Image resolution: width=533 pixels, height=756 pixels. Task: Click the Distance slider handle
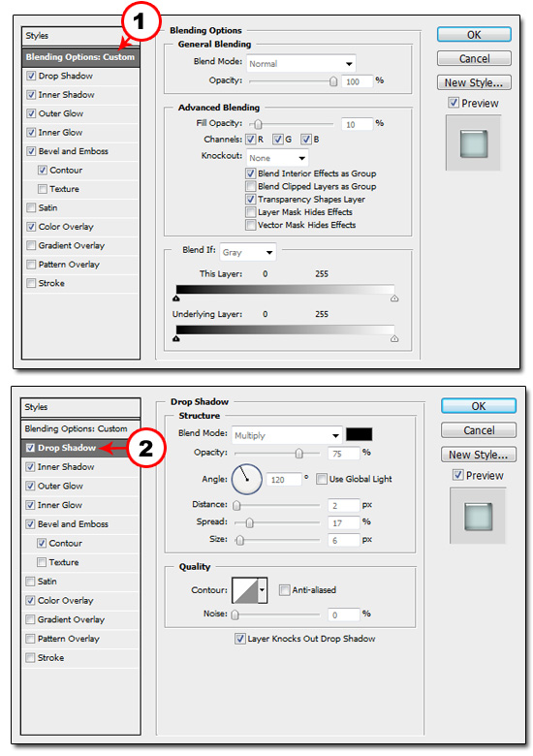pyautogui.click(x=236, y=505)
